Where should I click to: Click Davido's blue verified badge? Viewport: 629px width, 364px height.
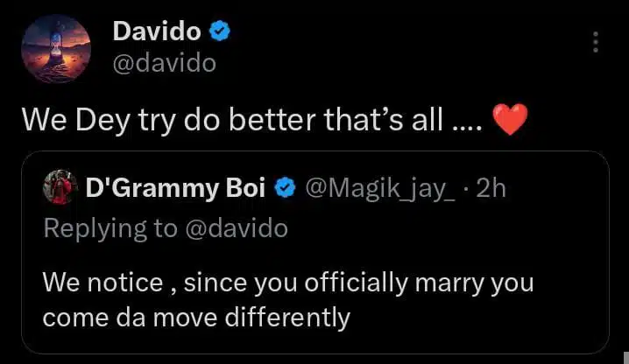click(x=221, y=33)
